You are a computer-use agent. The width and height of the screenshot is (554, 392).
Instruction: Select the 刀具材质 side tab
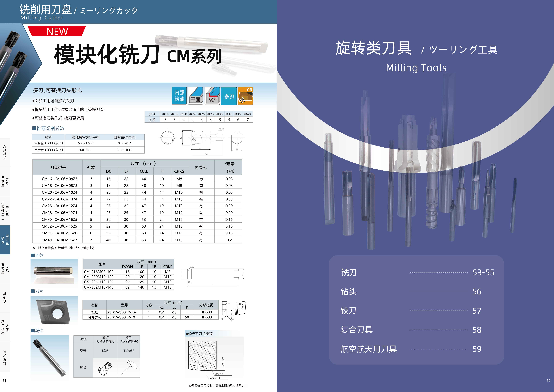click(x=5, y=152)
